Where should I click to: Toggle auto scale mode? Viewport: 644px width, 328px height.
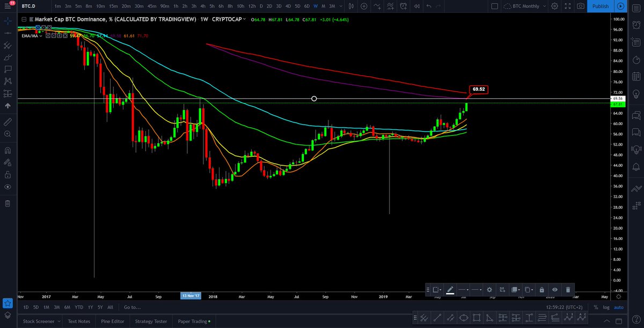click(x=618, y=308)
